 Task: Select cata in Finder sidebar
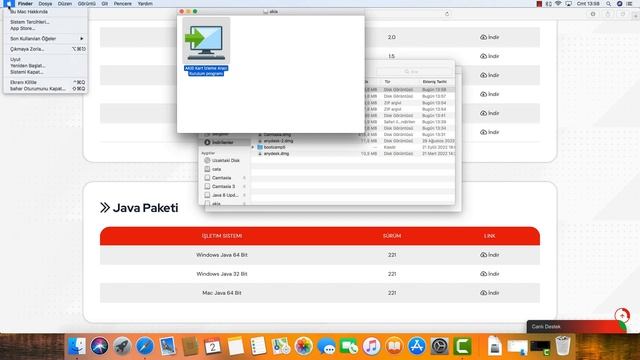pos(224,169)
